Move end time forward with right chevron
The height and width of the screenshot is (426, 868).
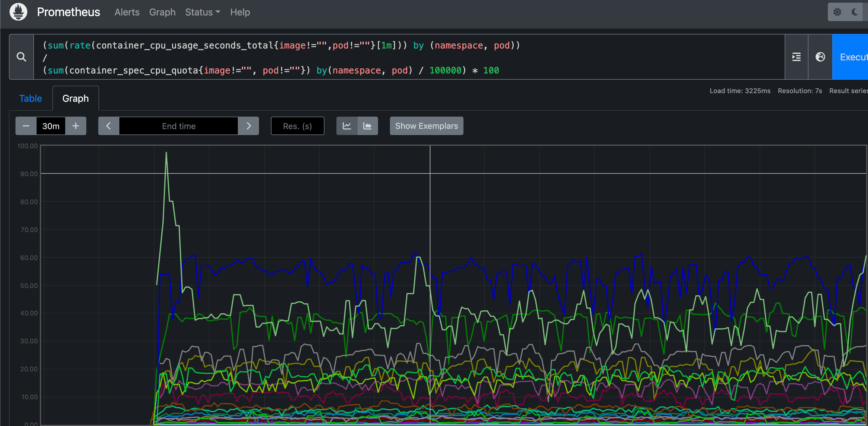[249, 126]
